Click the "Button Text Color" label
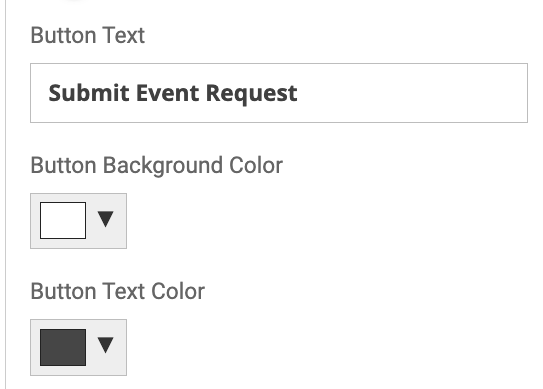543x389 pixels. pyautogui.click(x=118, y=291)
